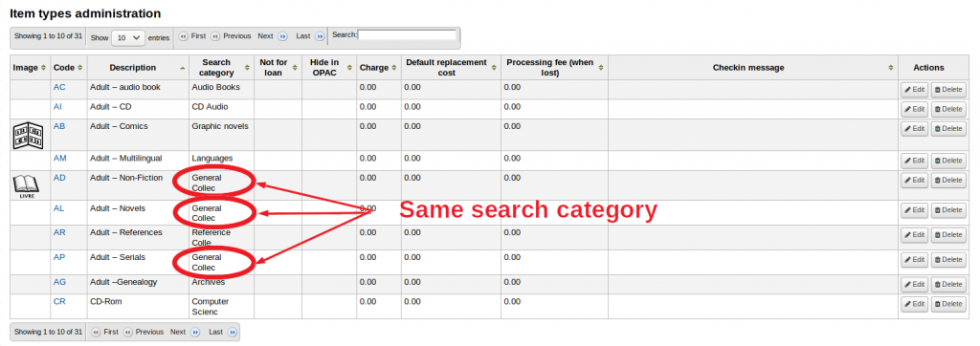Screen dimensions: 980x346
Task: Click the book LIVRE icon for AD
Action: (x=26, y=185)
